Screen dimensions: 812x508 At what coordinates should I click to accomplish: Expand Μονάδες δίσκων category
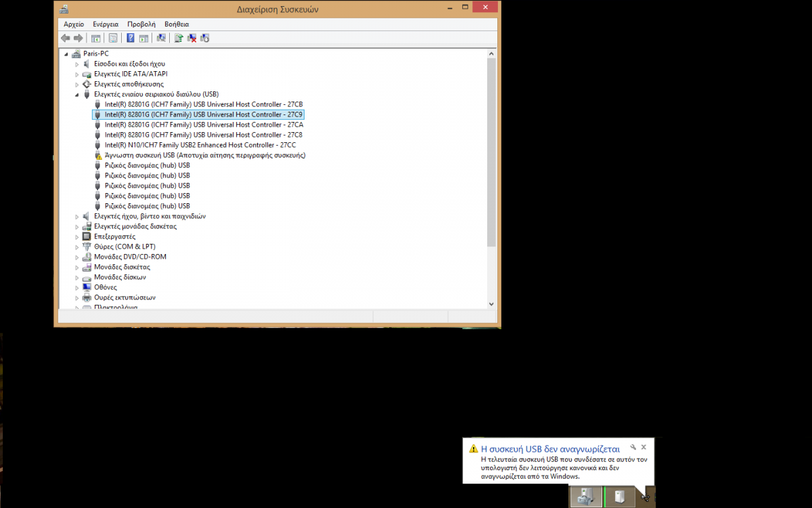[76, 277]
